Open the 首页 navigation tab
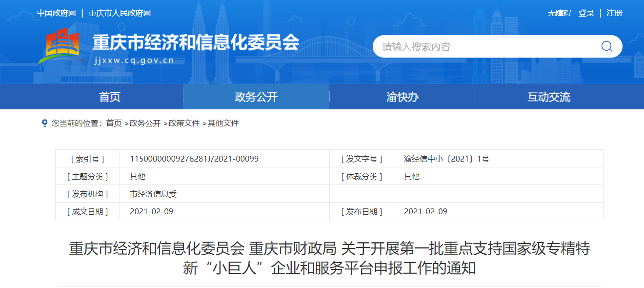The image size is (644, 288). tap(110, 97)
